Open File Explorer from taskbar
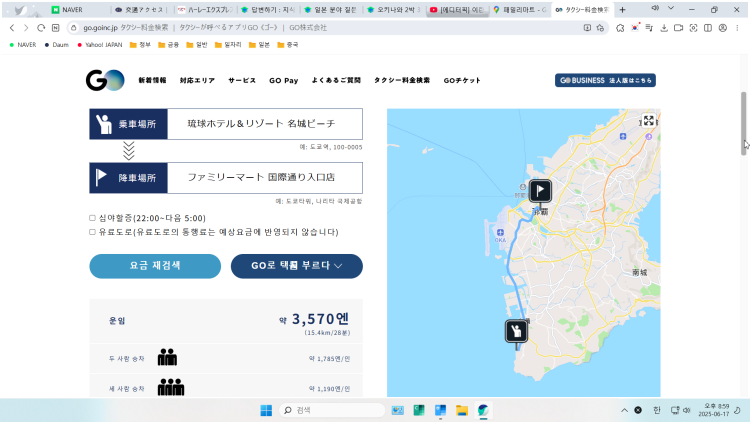 click(462, 410)
